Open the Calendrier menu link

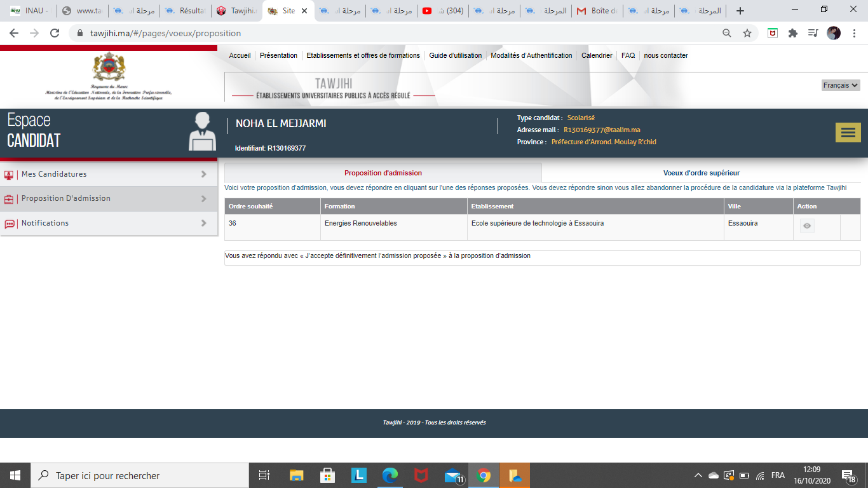tap(597, 55)
